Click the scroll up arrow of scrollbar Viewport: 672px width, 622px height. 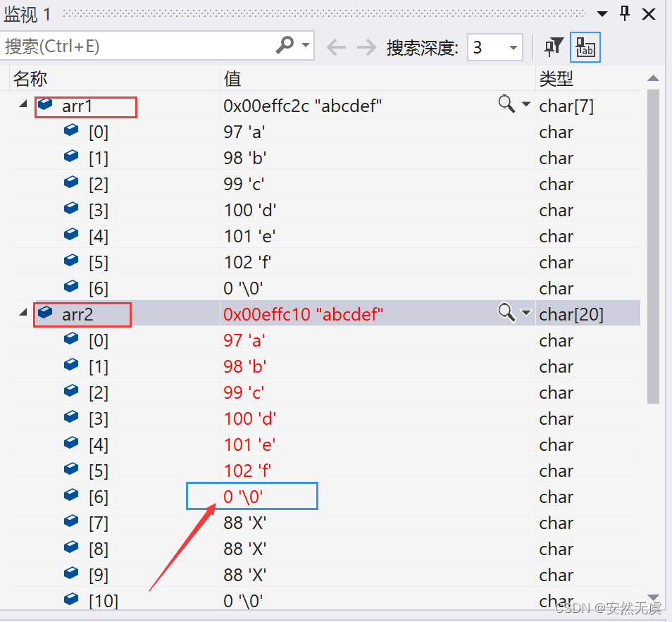(x=653, y=78)
